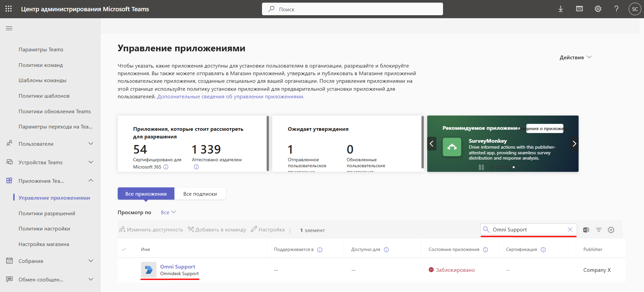Open column settings gear icon
This screenshot has height=292, width=644.
611,230
